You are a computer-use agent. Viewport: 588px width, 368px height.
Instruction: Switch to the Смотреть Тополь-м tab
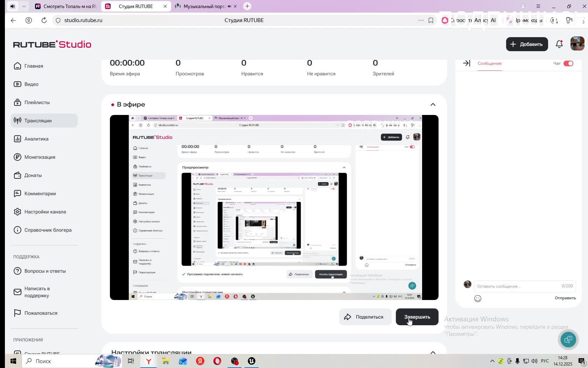66,6
